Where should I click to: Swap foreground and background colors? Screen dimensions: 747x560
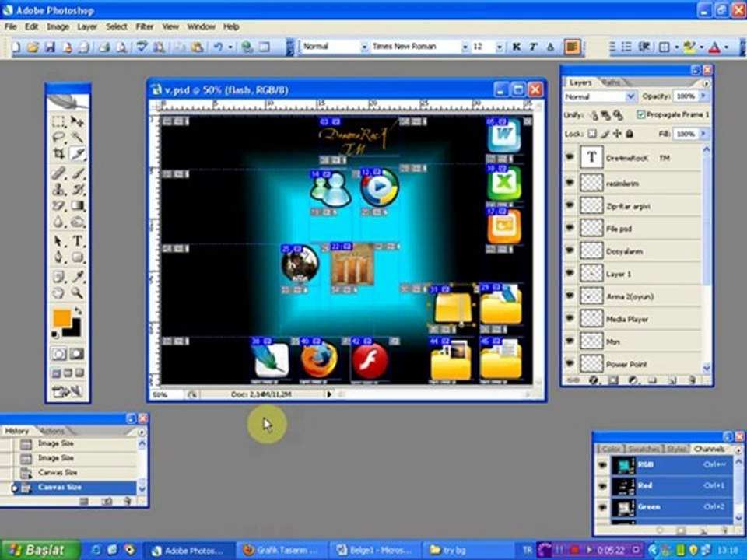coord(78,311)
